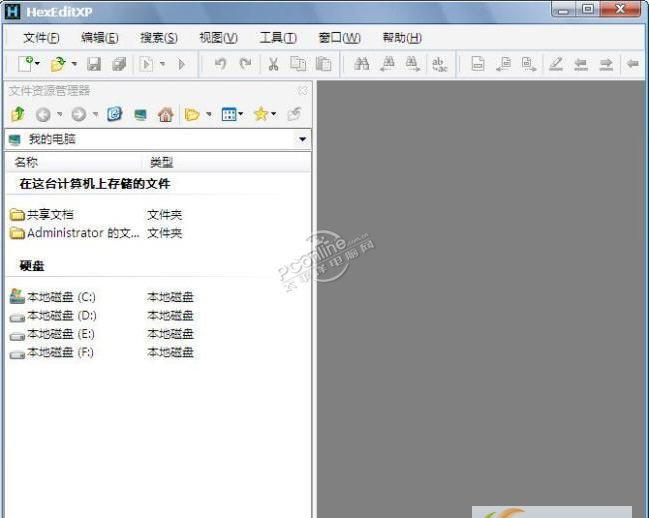This screenshot has width=649, height=518.
Task: Click the Go to offset page icon
Action: pos(478,64)
